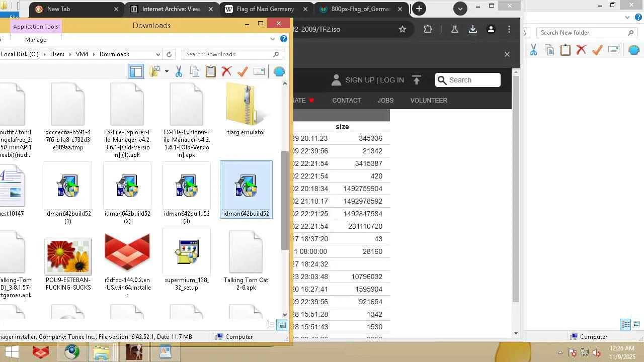Delete selected file with red X in Downloads

coord(227,71)
